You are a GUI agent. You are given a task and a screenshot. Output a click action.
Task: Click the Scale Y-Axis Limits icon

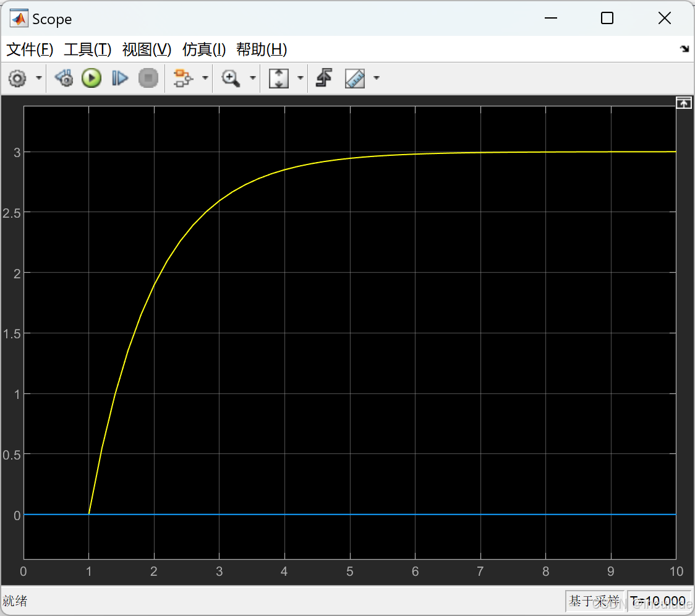pos(279,79)
